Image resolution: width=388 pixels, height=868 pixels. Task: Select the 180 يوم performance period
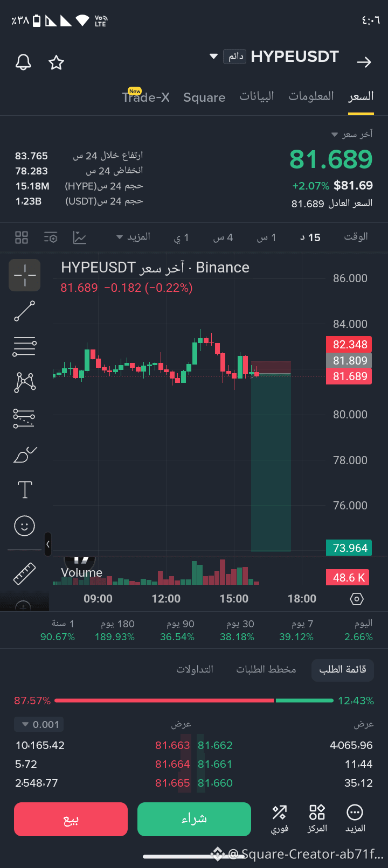coord(115,631)
